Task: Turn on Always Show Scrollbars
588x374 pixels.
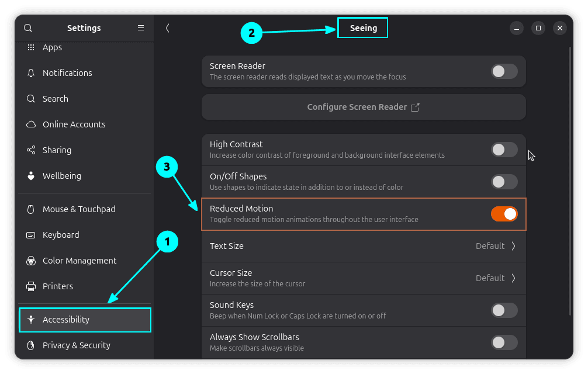Action: click(504, 342)
